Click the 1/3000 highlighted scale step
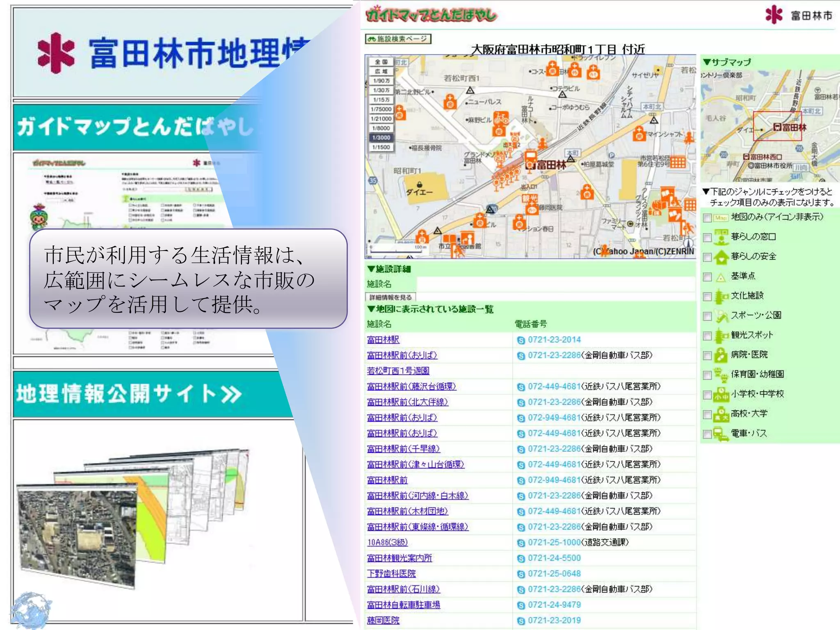Image resolution: width=840 pixels, height=630 pixels. (x=381, y=138)
